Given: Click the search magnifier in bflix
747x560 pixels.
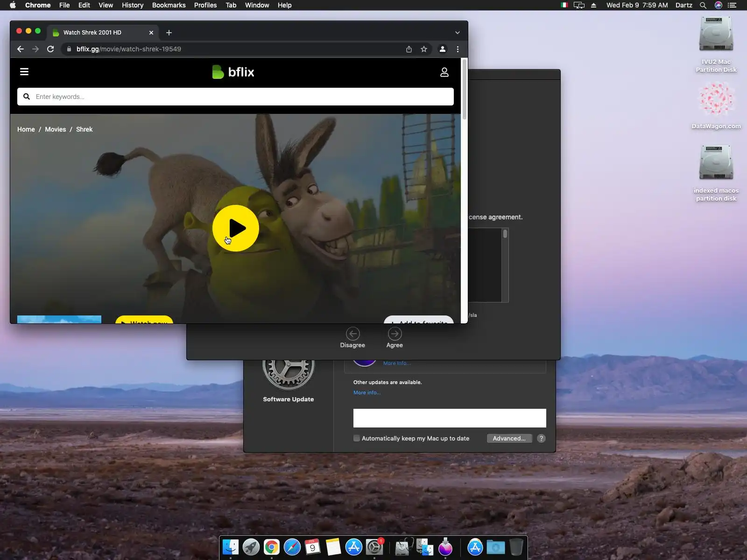Looking at the screenshot, I should pyautogui.click(x=27, y=97).
